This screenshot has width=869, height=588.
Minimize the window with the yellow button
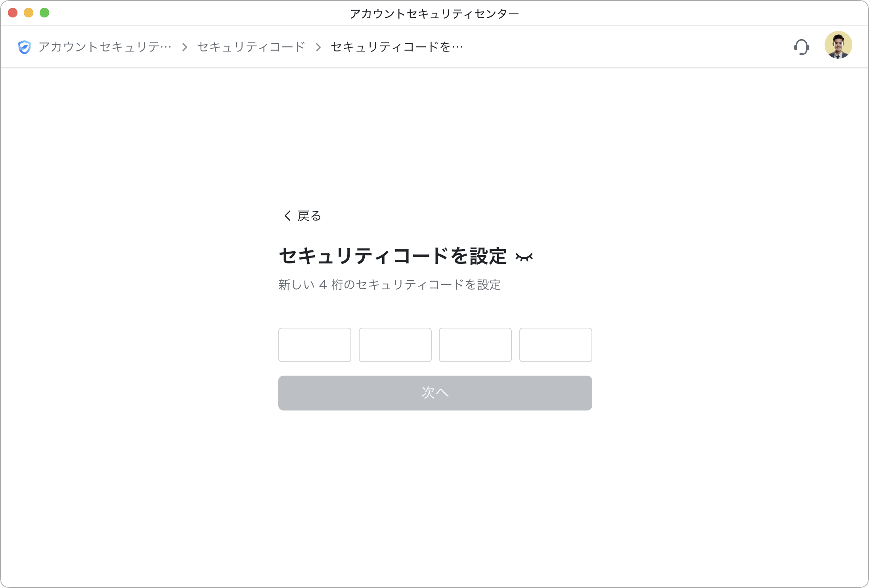tap(29, 13)
